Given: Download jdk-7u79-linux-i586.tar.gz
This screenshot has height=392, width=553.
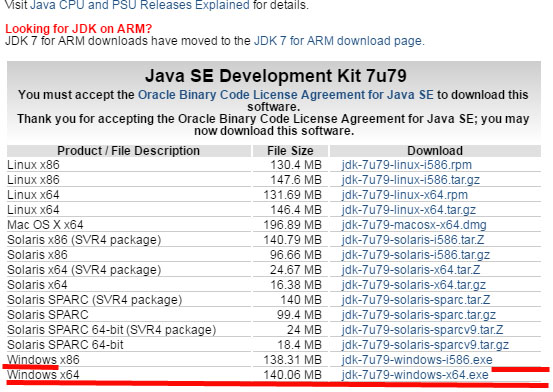Looking at the screenshot, I should (411, 180).
